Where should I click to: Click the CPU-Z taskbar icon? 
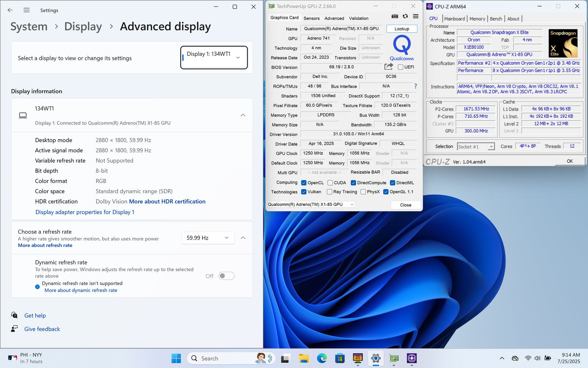pyautogui.click(x=412, y=358)
